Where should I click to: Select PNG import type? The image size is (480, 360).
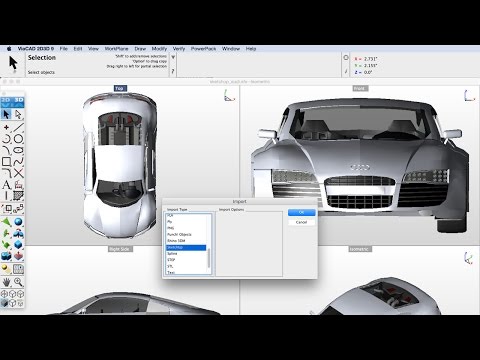pyautogui.click(x=186, y=228)
